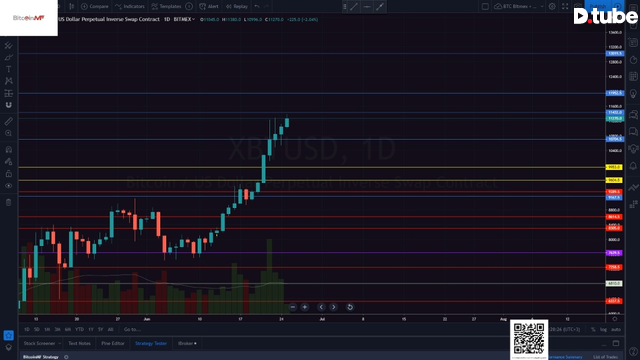Open the favorites star toolbar icon
Screen dimensions: 640x360
point(9,335)
